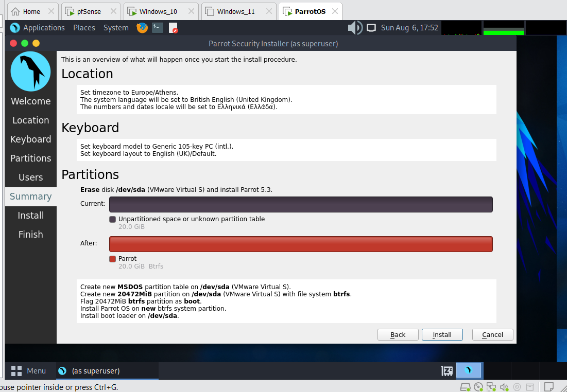567x392 pixels.
Task: Click the red Parrot legend swatch
Action: (112, 259)
